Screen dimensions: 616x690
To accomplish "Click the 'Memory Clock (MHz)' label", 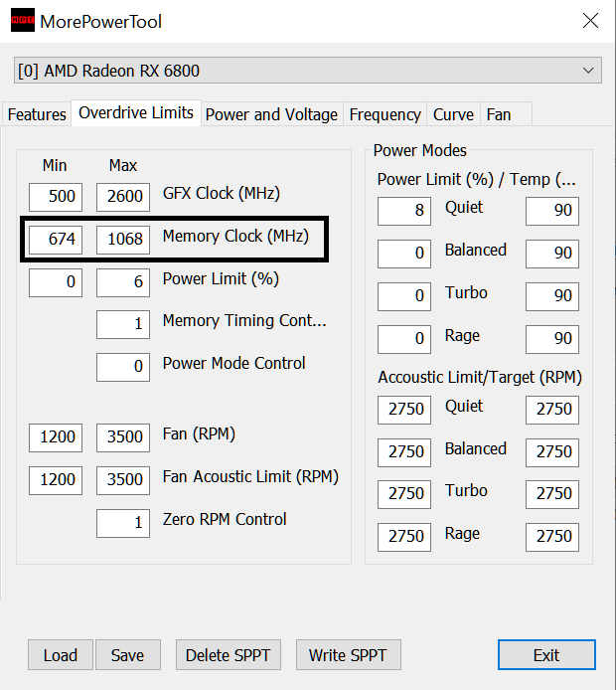I will pos(235,236).
